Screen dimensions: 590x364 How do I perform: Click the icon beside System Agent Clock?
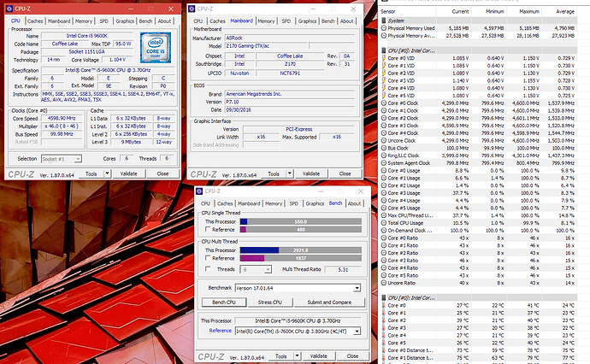384,163
